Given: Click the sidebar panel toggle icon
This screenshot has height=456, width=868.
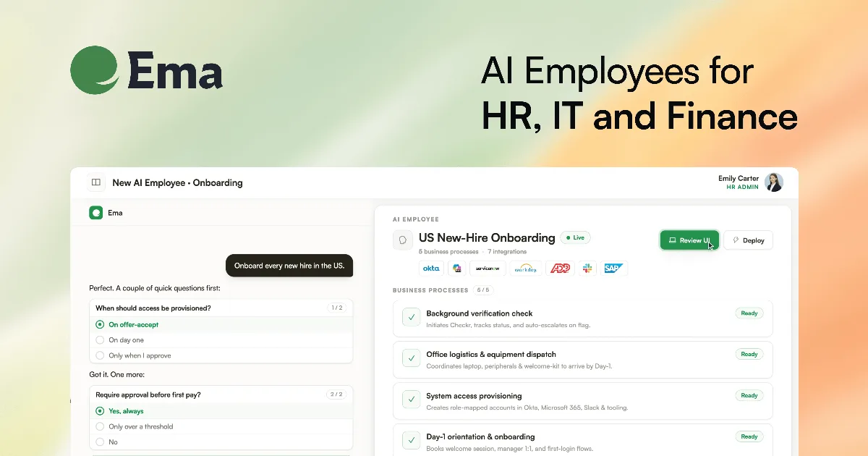Looking at the screenshot, I should coord(96,182).
